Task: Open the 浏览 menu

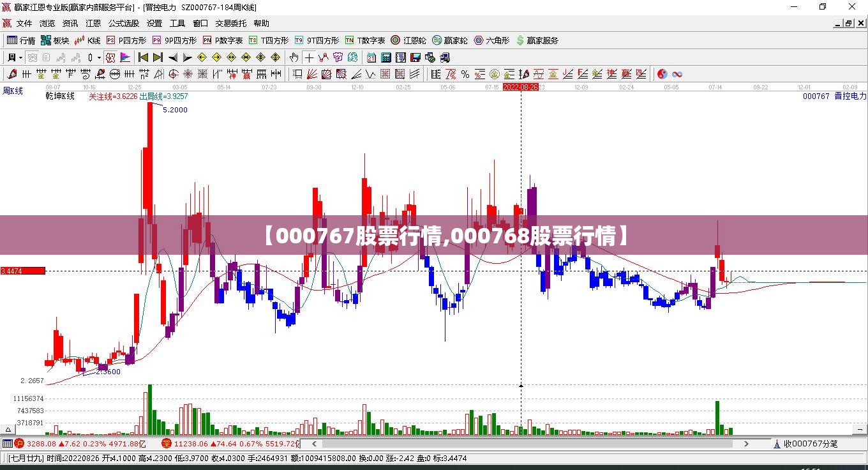Action: pos(47,24)
